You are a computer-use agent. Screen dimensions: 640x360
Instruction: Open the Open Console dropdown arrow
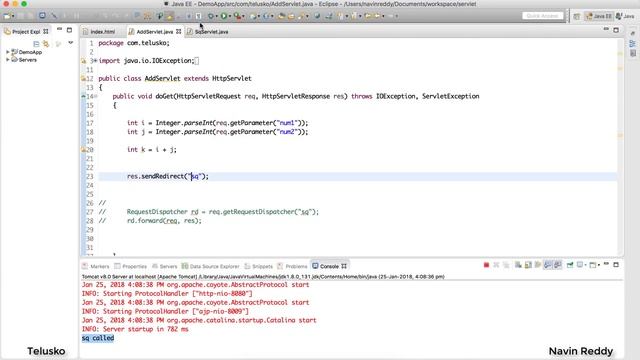[599, 265]
